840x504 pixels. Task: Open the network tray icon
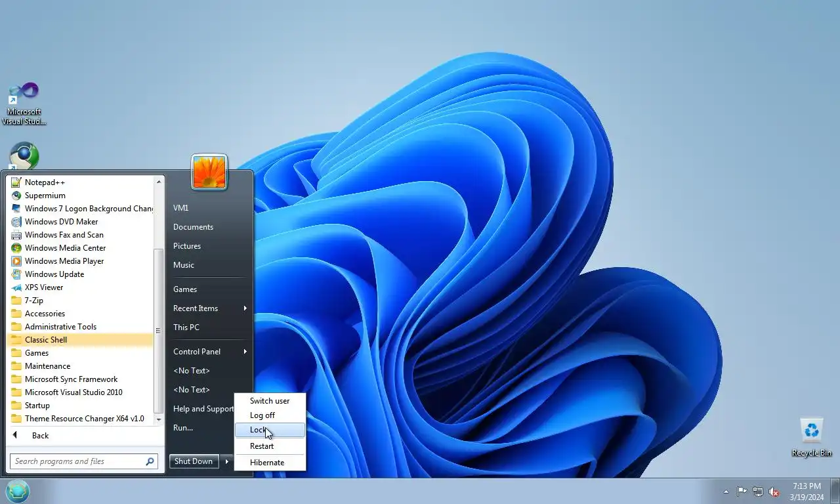758,492
